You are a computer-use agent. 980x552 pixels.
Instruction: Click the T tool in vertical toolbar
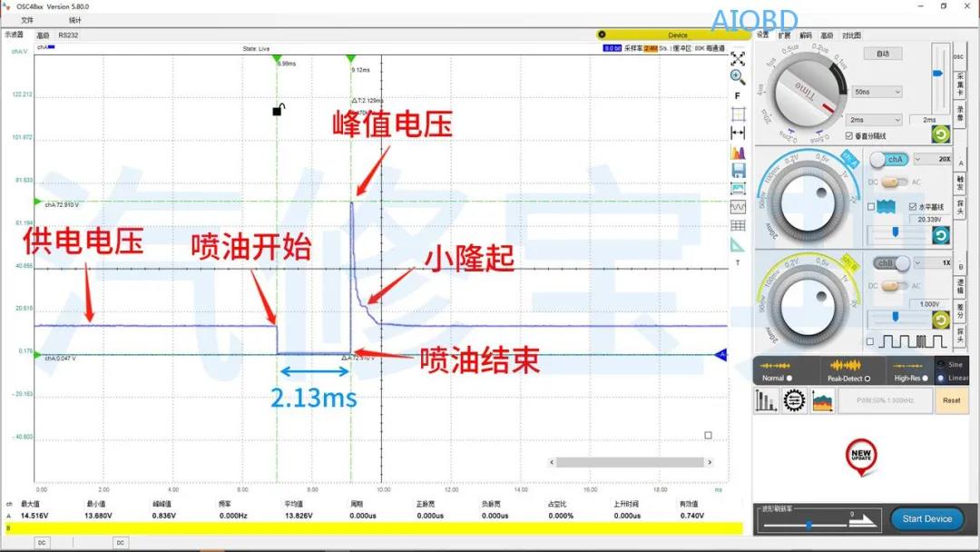pos(738,262)
